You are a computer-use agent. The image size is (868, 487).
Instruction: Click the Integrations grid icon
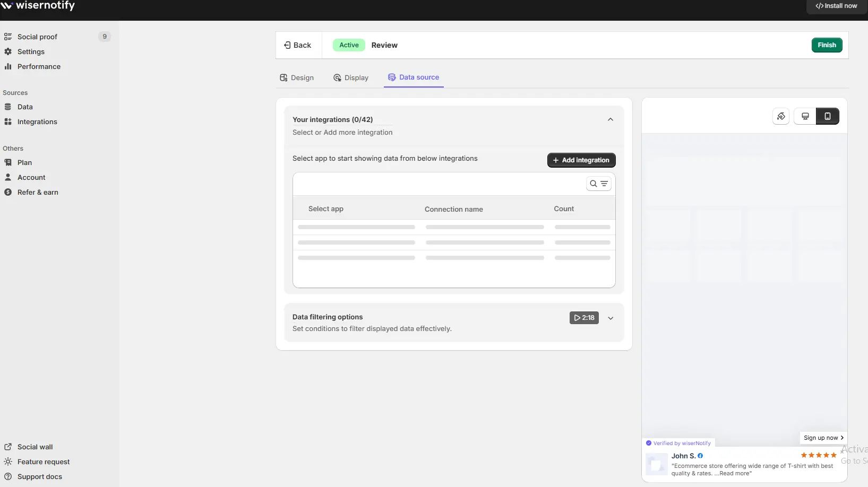pos(8,121)
